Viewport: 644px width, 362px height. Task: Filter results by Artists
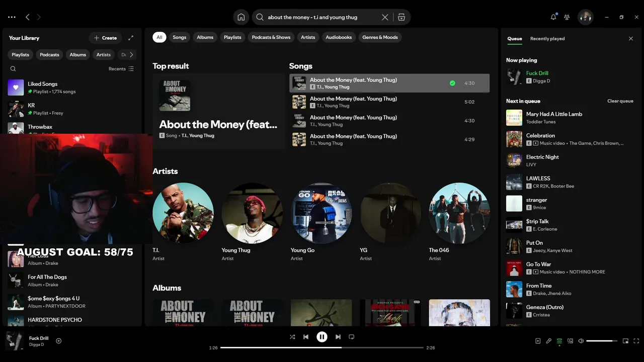point(308,37)
